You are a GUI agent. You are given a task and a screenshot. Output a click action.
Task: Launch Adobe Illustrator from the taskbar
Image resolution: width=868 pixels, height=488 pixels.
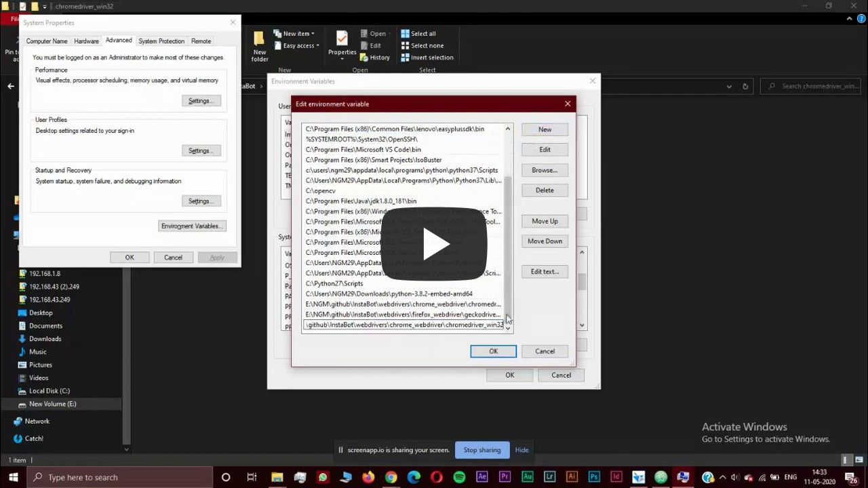[572, 477]
